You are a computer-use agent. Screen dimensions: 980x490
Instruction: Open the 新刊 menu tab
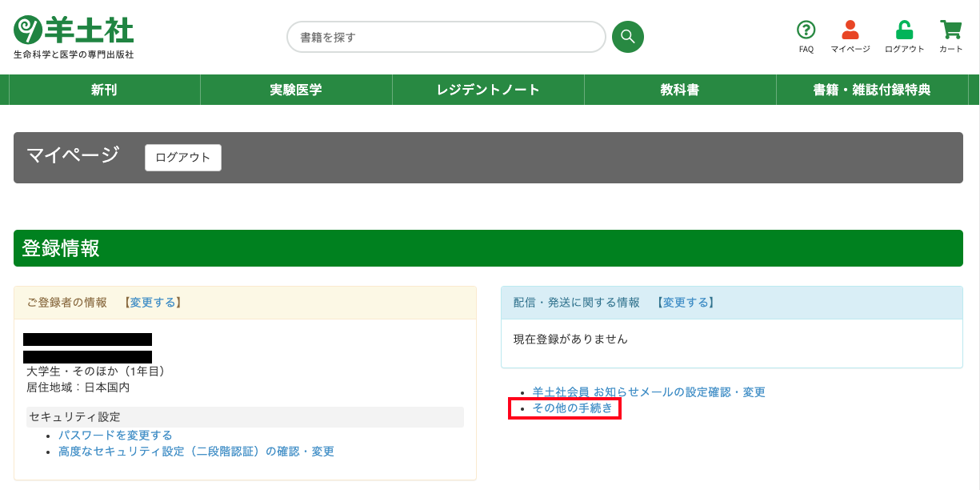pyautogui.click(x=104, y=90)
